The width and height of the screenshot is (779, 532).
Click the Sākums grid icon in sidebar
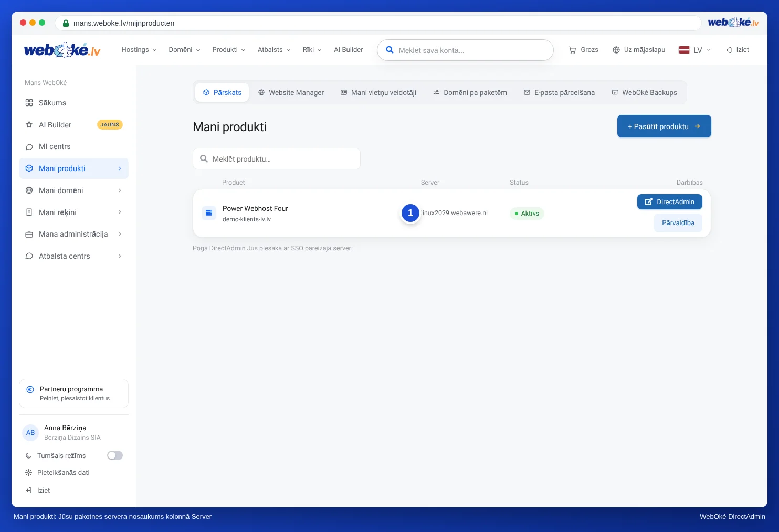(29, 103)
